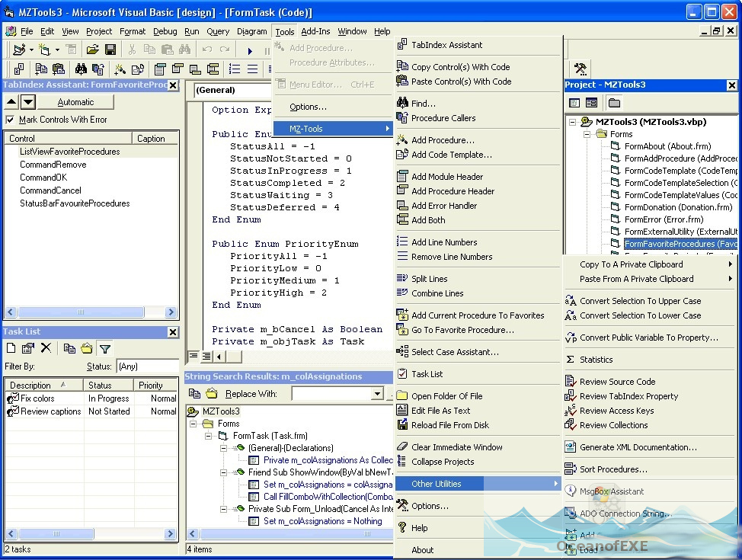742x560 pixels.
Task: Click the TabIndex Assistant icon in MZ-Tools toolbar
Action: click(19, 69)
